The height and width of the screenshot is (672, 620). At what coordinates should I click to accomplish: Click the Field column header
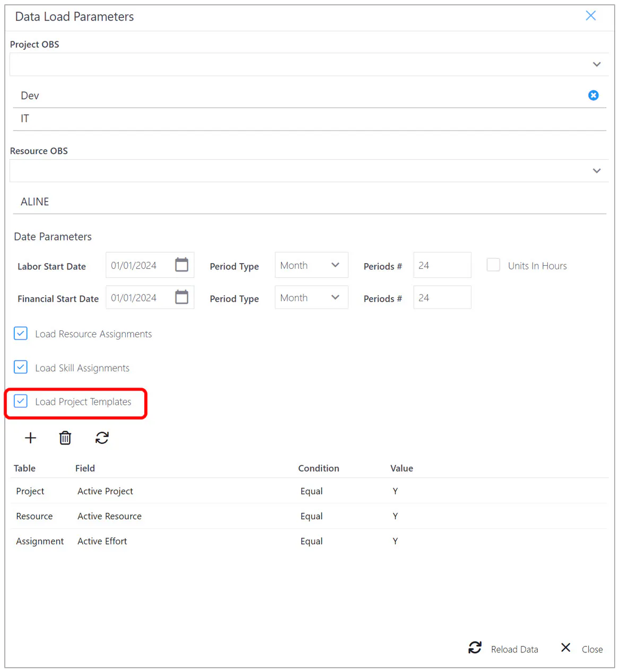tap(85, 468)
